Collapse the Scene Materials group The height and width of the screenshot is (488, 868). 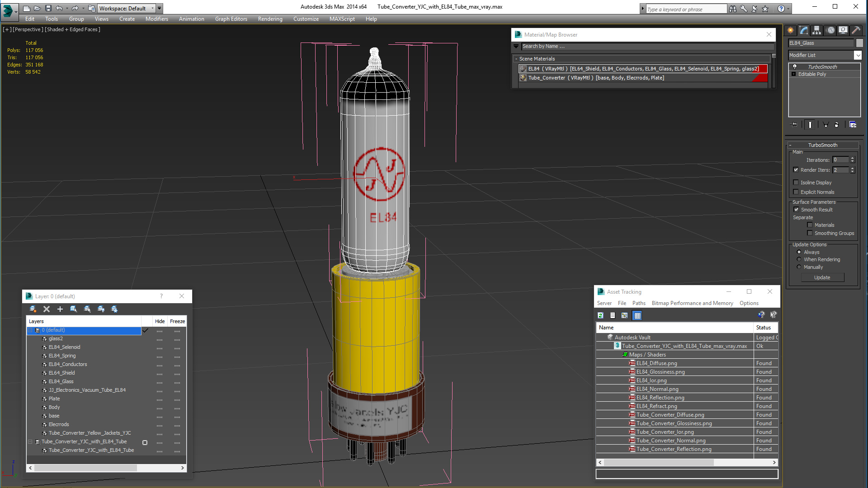coord(516,59)
